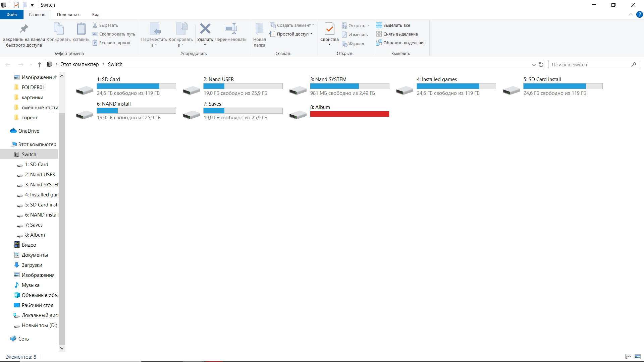The width and height of the screenshot is (644, 362).
Task: Open Загрузки in the sidebar
Action: pos(32,265)
